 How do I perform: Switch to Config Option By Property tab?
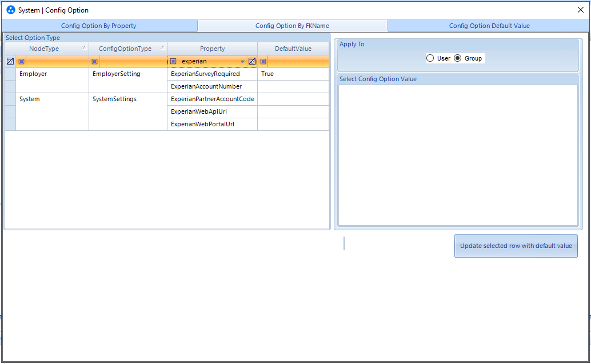click(99, 26)
